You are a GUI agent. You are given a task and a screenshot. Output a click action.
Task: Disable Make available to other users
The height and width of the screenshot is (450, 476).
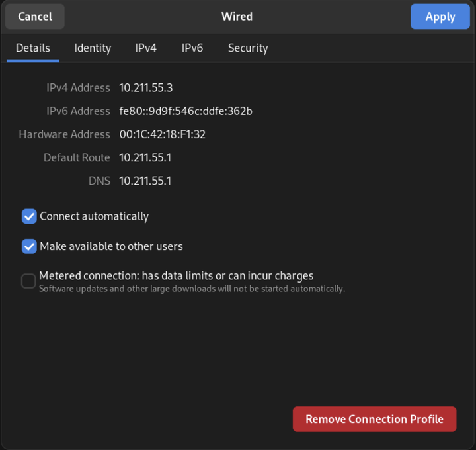[x=29, y=246]
